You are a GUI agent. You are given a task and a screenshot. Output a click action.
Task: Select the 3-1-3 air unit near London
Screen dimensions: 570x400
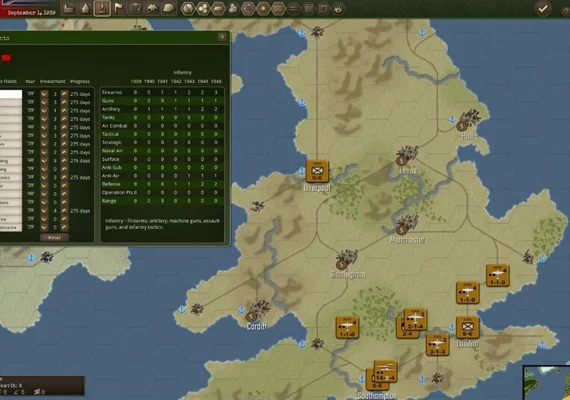pos(437,344)
